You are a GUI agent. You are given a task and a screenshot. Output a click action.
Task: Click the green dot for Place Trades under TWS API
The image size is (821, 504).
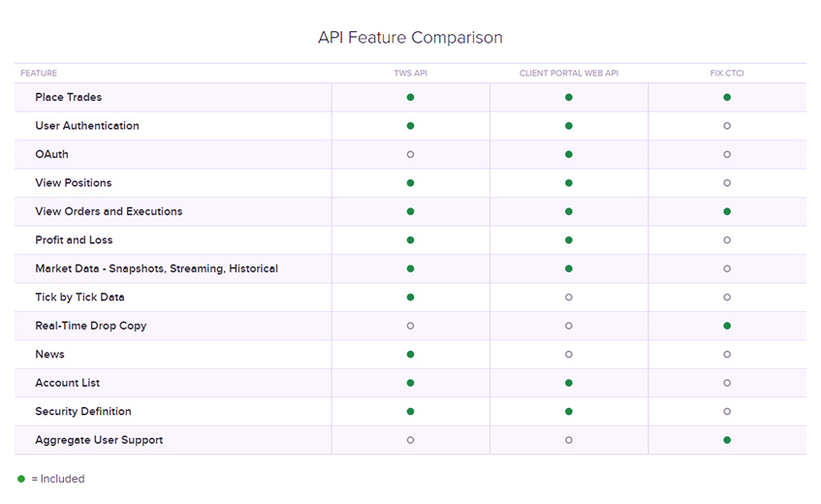[x=411, y=97]
